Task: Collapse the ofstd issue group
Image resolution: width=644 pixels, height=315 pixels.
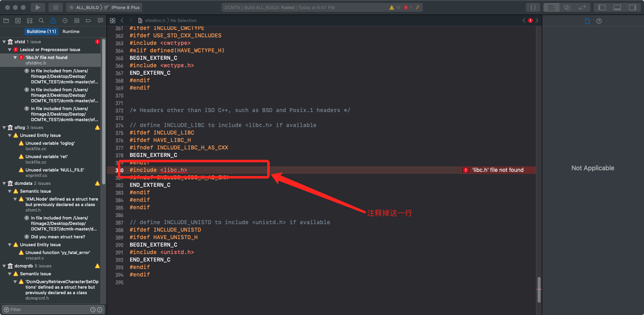Action: (x=4, y=42)
